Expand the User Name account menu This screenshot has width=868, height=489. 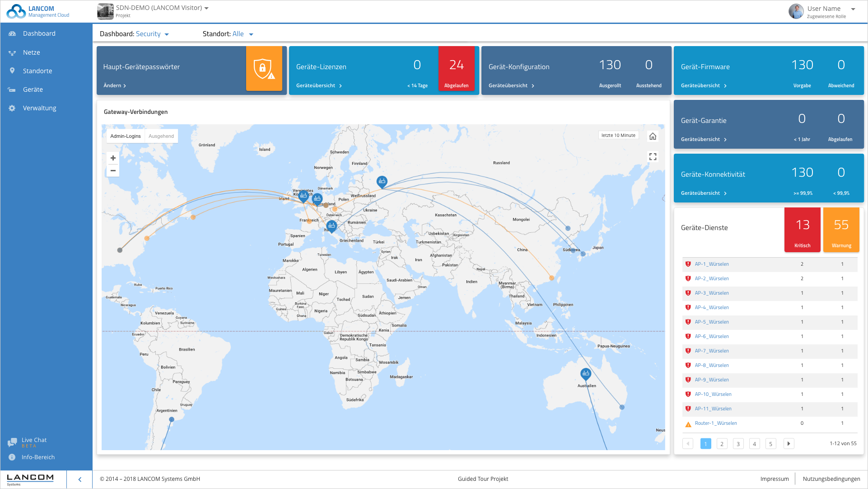click(x=853, y=9)
